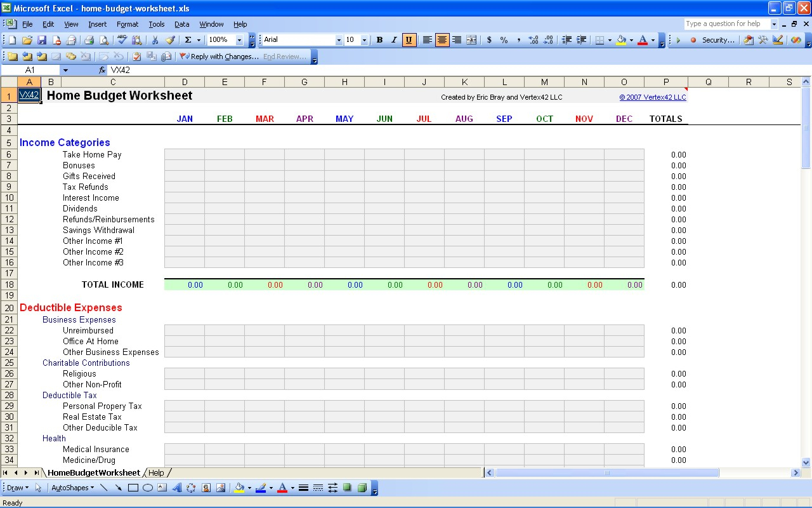Screen dimensions: 812x508
Task: Toggle center alignment button
Action: tap(442, 40)
